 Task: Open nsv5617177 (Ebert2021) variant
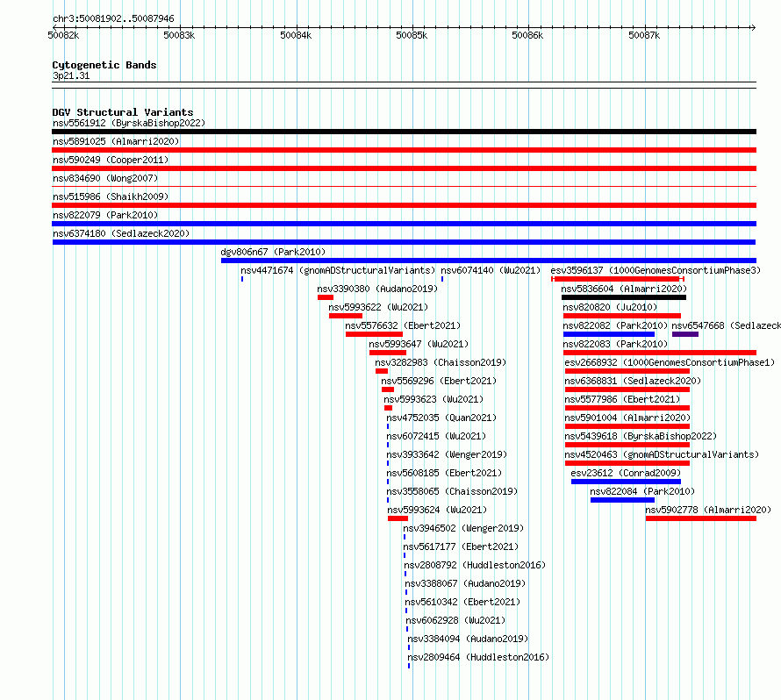click(x=462, y=546)
